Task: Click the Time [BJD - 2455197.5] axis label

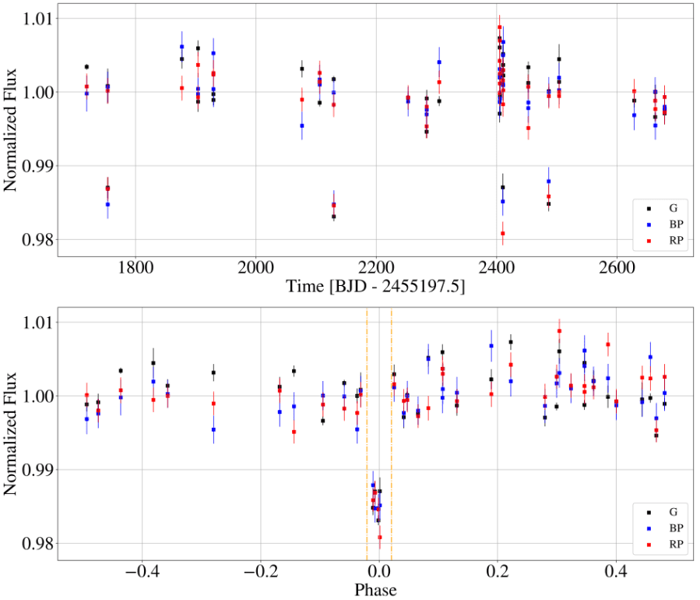Action: [x=375, y=286]
